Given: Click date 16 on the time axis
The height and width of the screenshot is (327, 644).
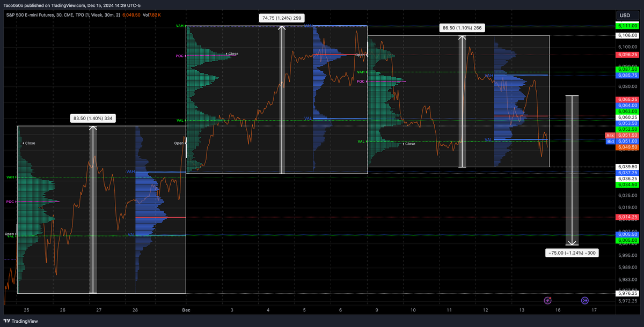Looking at the screenshot, I should pos(558,310).
